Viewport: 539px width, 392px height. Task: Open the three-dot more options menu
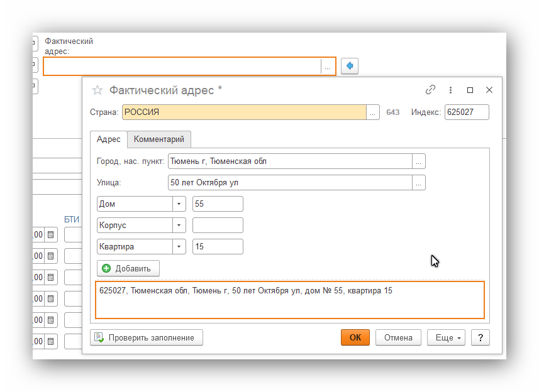pyautogui.click(x=450, y=90)
